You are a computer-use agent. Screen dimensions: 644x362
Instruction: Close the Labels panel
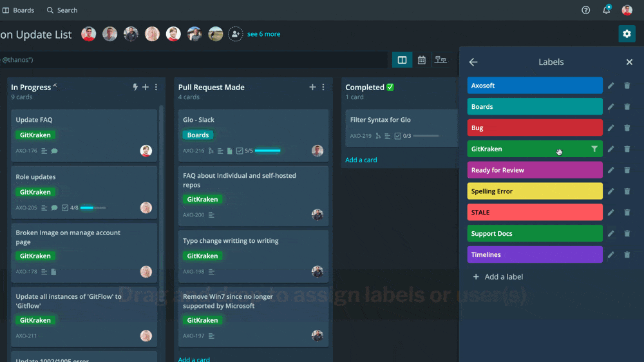pos(629,62)
